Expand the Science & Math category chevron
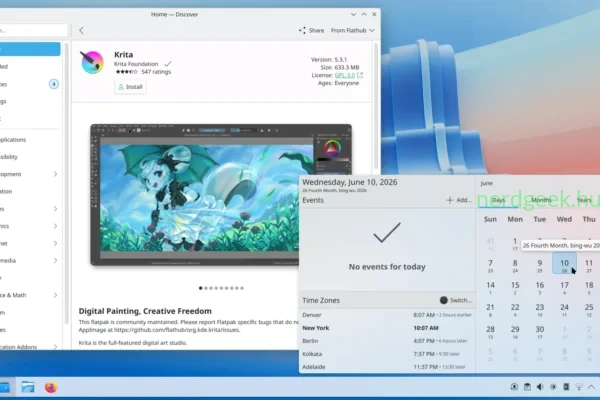 55,295
